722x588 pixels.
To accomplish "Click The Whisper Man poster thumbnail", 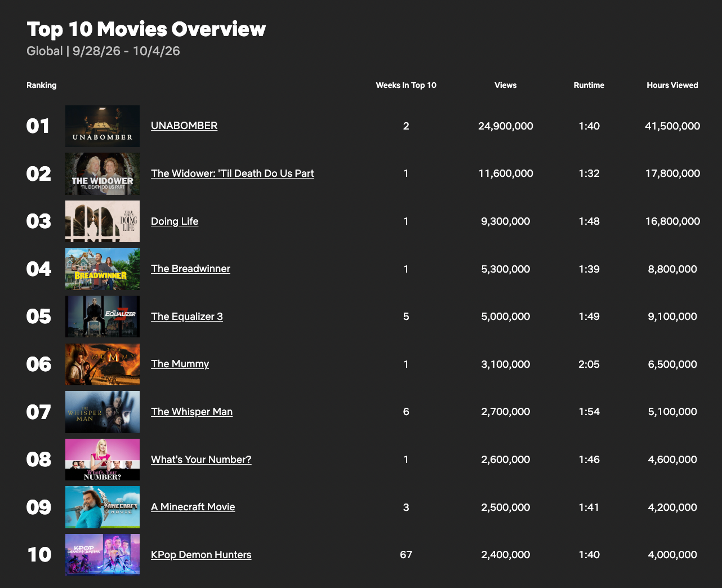I will pos(102,412).
